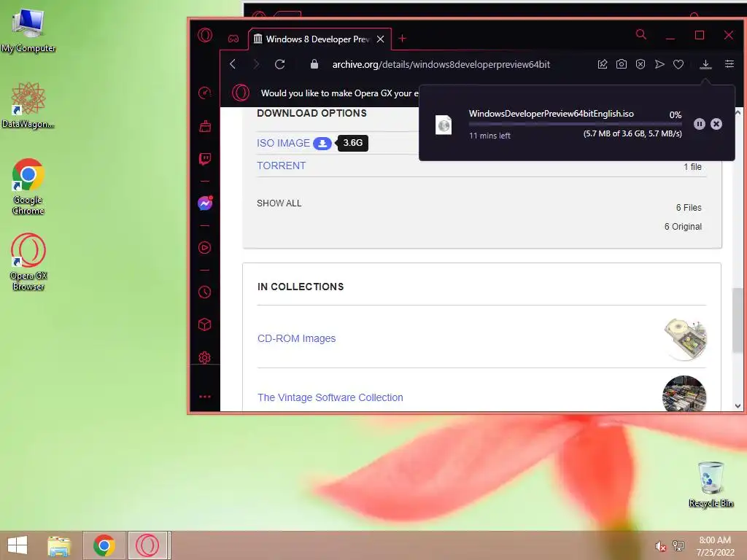This screenshot has height=560, width=747.
Task: Select the Opera GX Browser desktop shortcut
Action: [28, 262]
